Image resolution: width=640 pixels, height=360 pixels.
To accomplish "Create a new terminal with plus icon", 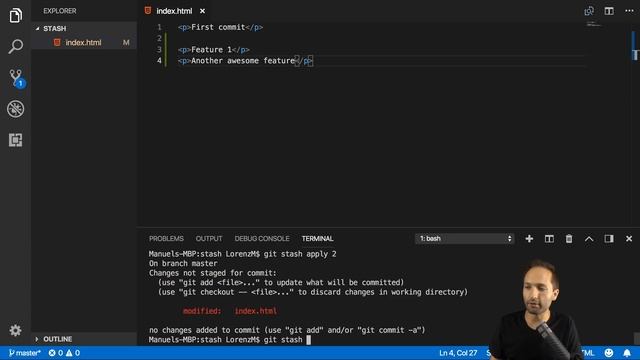I will (529, 238).
